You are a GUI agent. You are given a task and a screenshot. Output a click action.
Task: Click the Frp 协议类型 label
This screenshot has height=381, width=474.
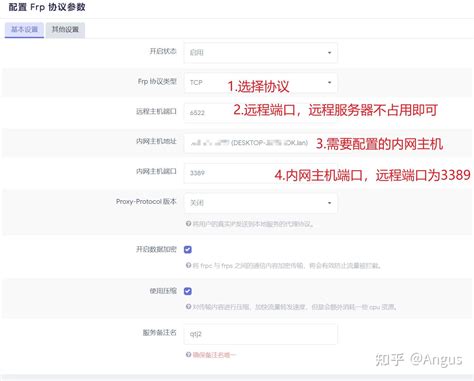[157, 82]
